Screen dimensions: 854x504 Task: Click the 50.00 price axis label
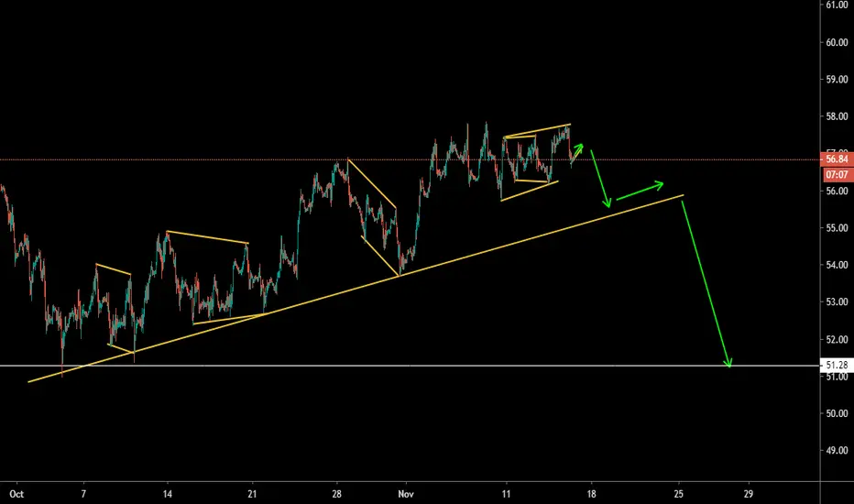tap(837, 413)
